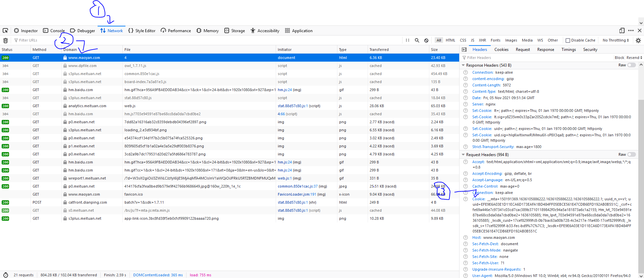Toggle responsive design mode icon
The width and height of the screenshot is (644, 278).
tap(622, 30)
